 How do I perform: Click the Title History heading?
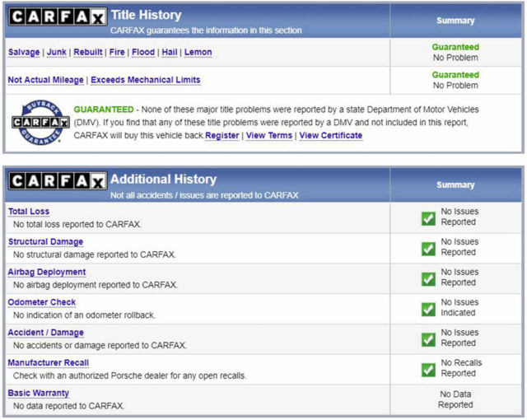147,15
